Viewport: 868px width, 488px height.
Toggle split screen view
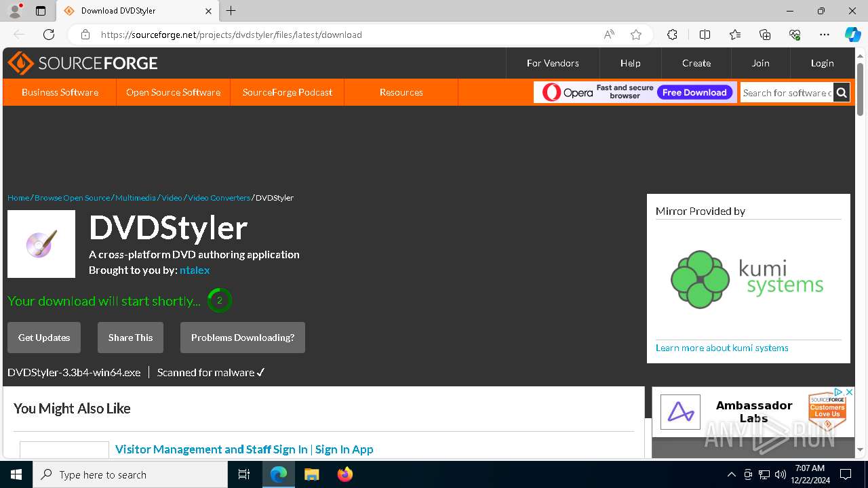pos(705,35)
